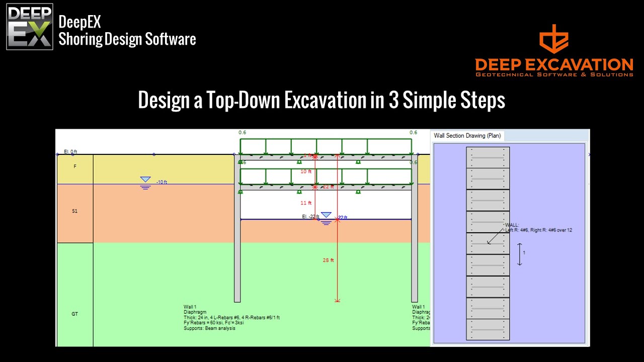Select the S1 soil layer label
Screen dimensions: 644x362
coord(74,211)
